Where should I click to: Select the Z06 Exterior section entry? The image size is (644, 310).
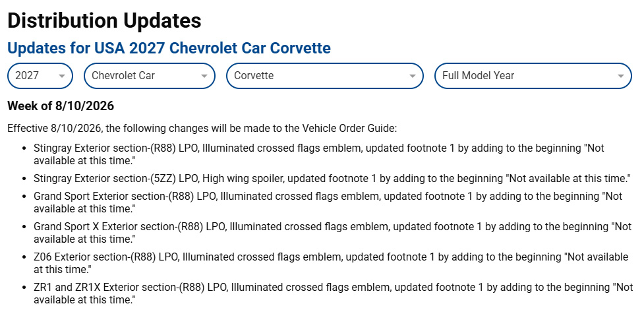(331, 263)
